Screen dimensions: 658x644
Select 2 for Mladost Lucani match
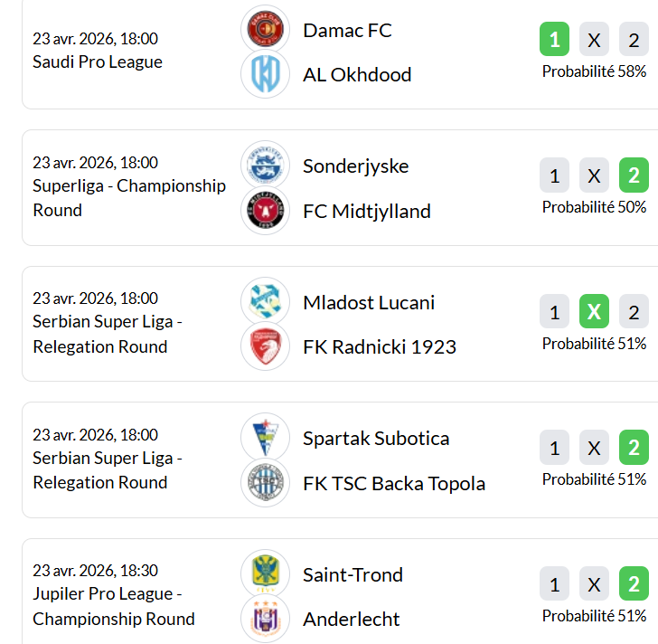click(634, 312)
